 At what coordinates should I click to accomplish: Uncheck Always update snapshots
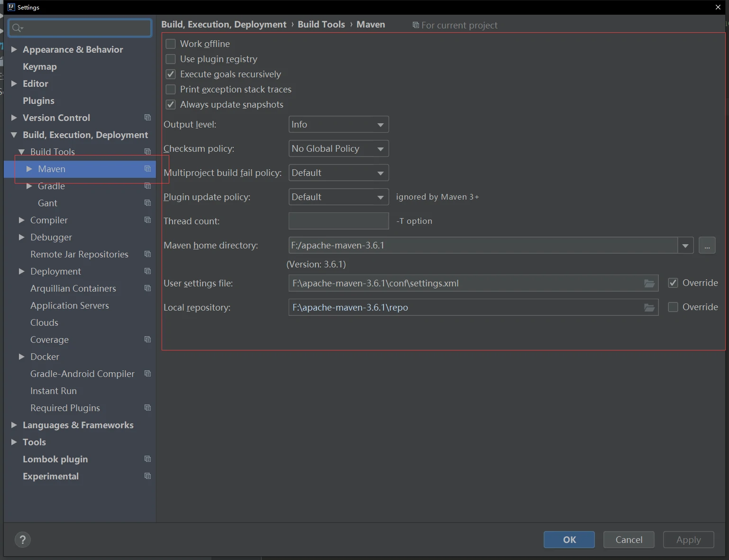point(171,105)
